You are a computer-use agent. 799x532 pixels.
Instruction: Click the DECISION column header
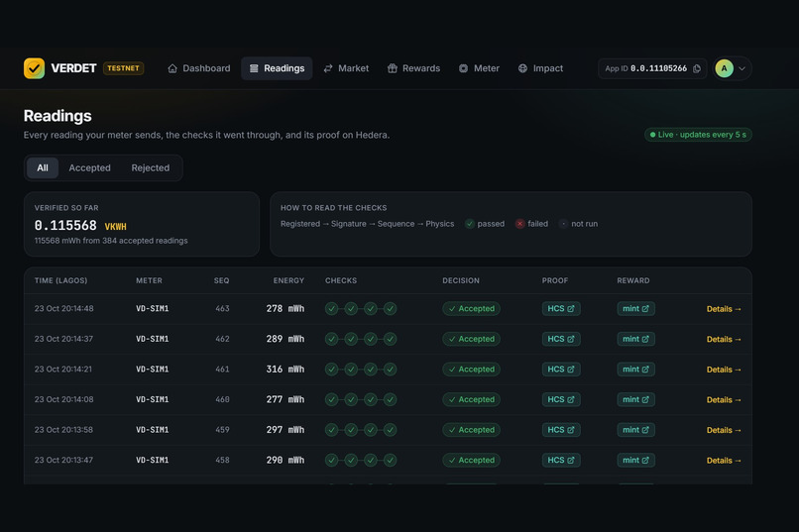click(461, 280)
